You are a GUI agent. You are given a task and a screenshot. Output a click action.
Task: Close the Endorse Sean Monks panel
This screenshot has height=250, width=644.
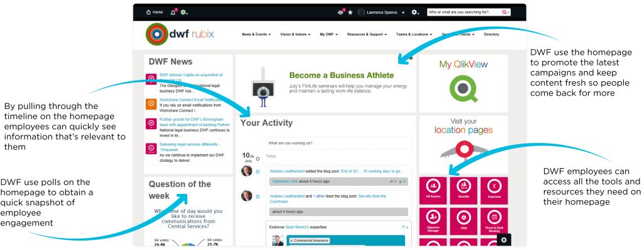tap(407, 227)
